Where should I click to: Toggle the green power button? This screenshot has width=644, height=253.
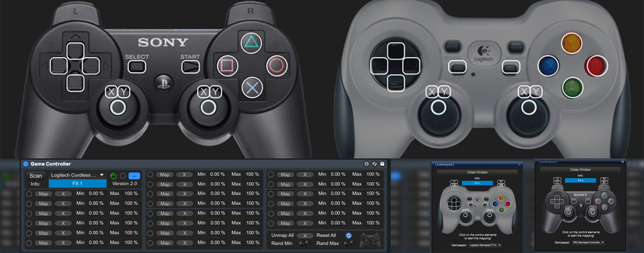click(113, 175)
